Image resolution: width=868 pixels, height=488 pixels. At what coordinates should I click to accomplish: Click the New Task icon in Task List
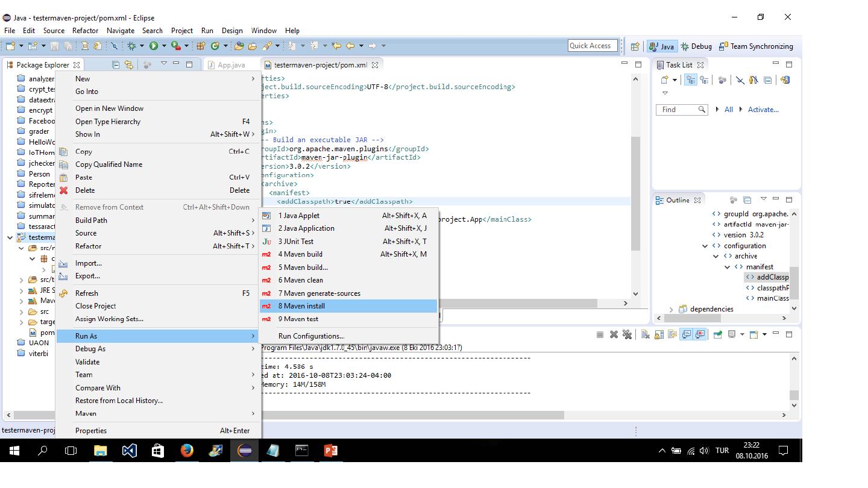pyautogui.click(x=664, y=80)
